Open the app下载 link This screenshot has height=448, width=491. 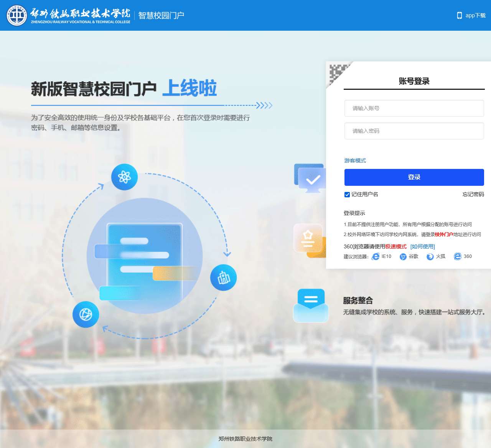click(x=475, y=15)
